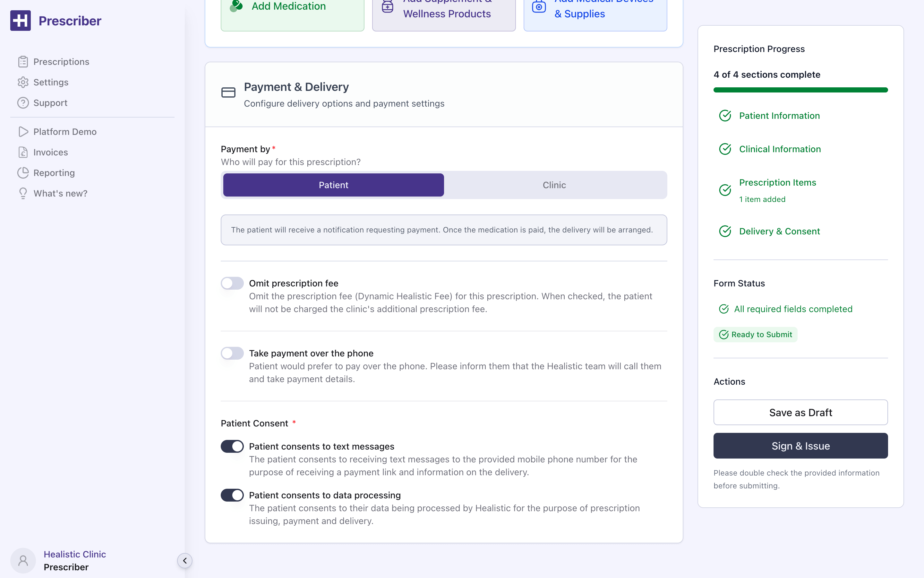
Task: Click the Sign & Issue button
Action: tap(801, 446)
